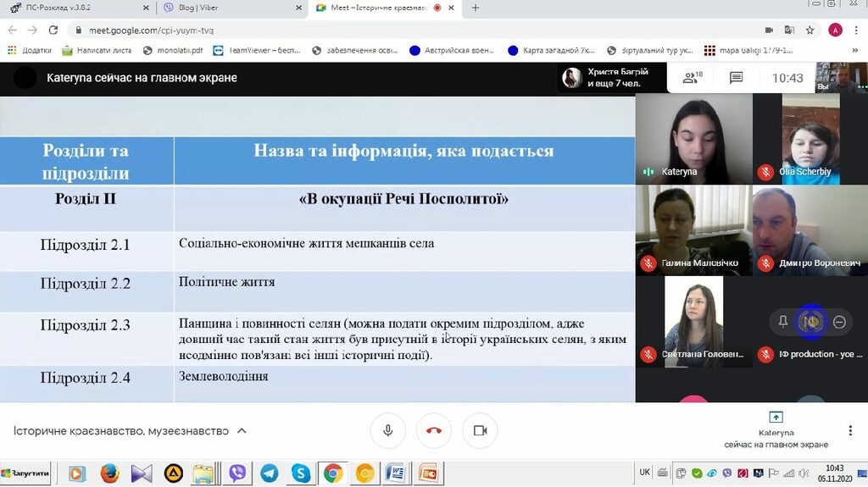Click the red hang-up call button
The height and width of the screenshot is (487, 868).
point(434,430)
